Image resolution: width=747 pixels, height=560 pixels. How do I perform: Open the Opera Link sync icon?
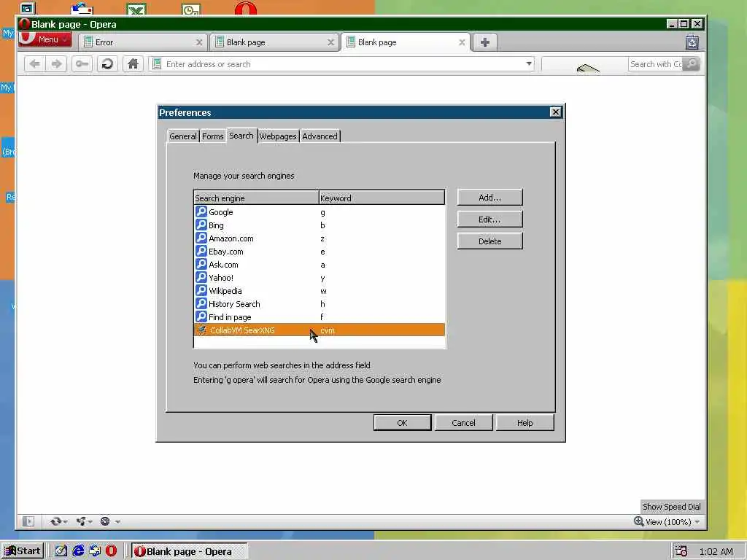(55, 521)
